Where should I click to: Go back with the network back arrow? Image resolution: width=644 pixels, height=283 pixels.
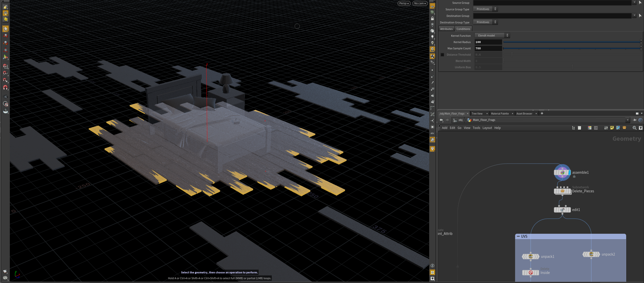[x=441, y=120]
